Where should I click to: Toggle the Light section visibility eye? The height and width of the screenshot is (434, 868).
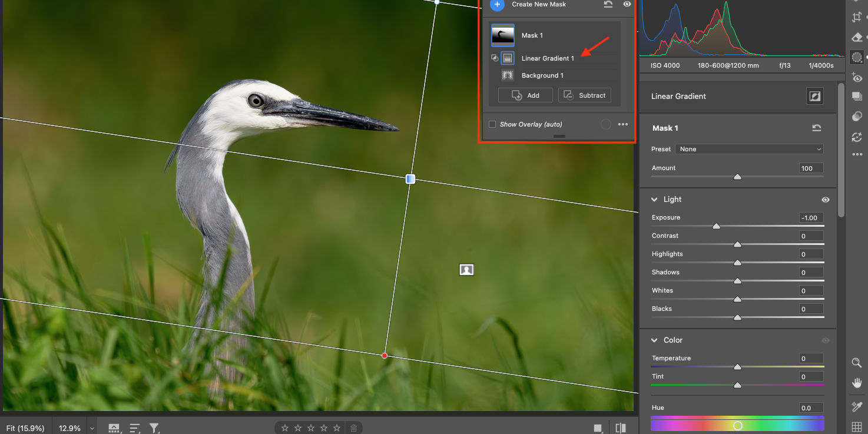[825, 200]
